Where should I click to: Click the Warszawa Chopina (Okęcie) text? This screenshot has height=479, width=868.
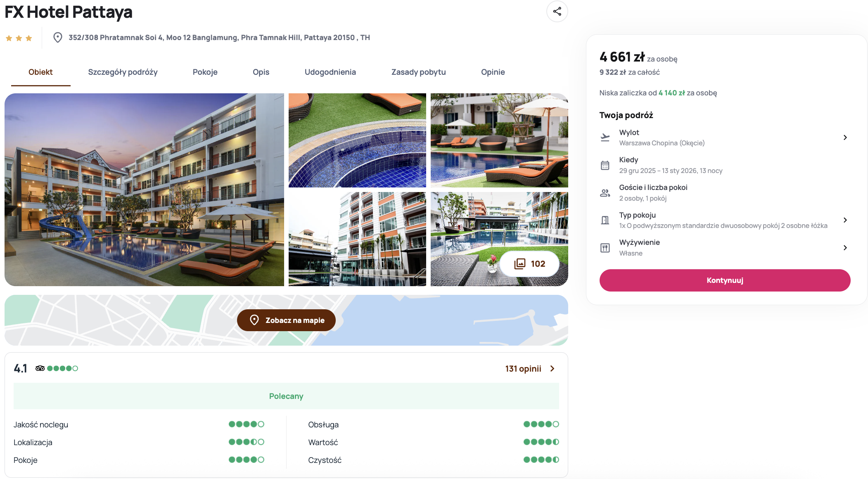tap(662, 143)
